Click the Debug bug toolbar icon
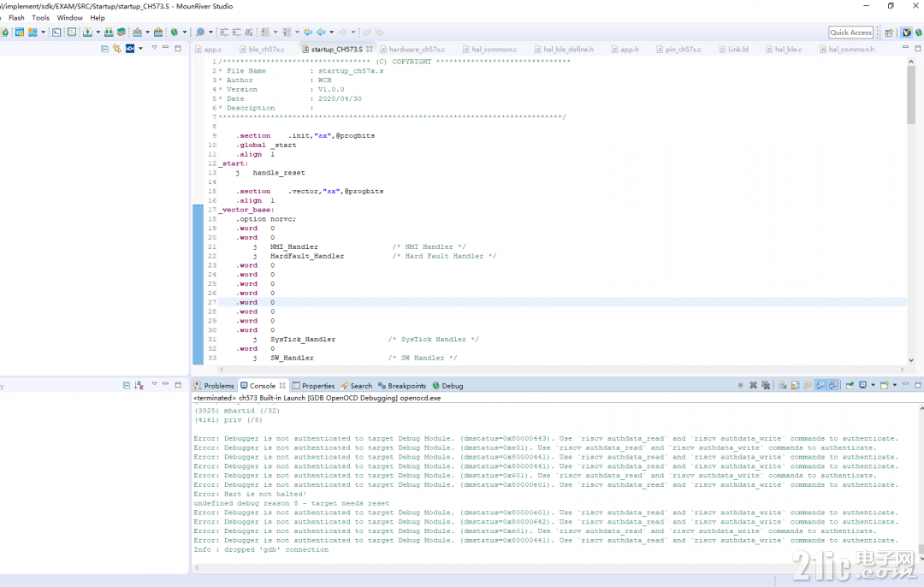924x587 pixels. 175,33
